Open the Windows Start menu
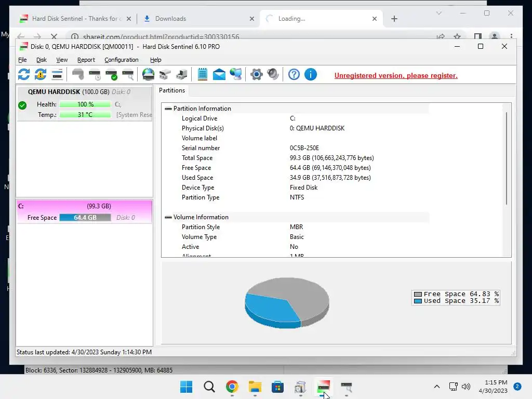The height and width of the screenshot is (399, 532). pyautogui.click(x=187, y=387)
